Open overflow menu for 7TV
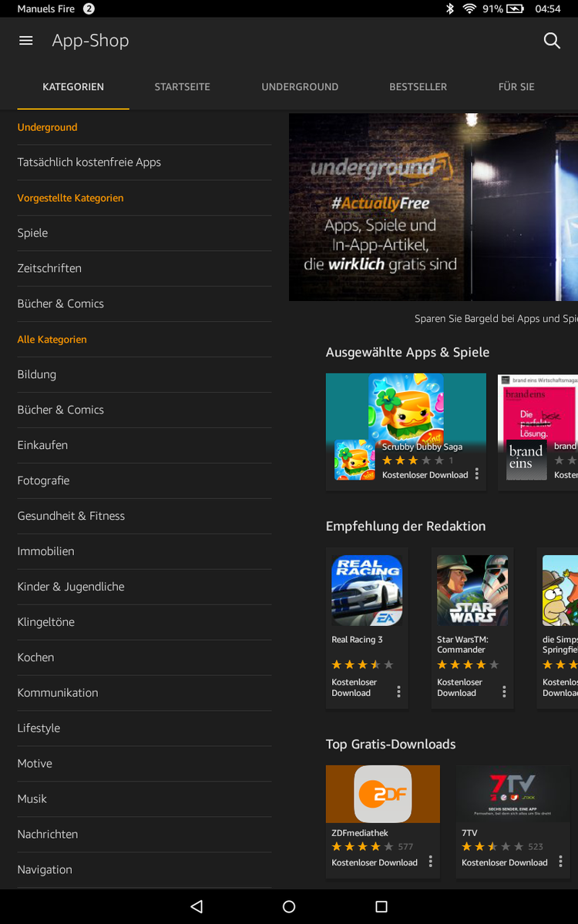 pos(560,861)
